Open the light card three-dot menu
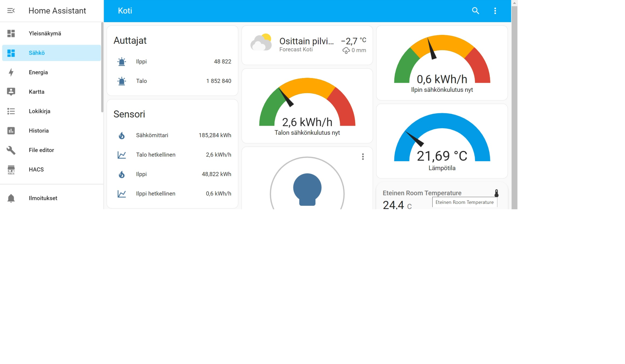Viewport: 625px width, 364px height. (363, 157)
